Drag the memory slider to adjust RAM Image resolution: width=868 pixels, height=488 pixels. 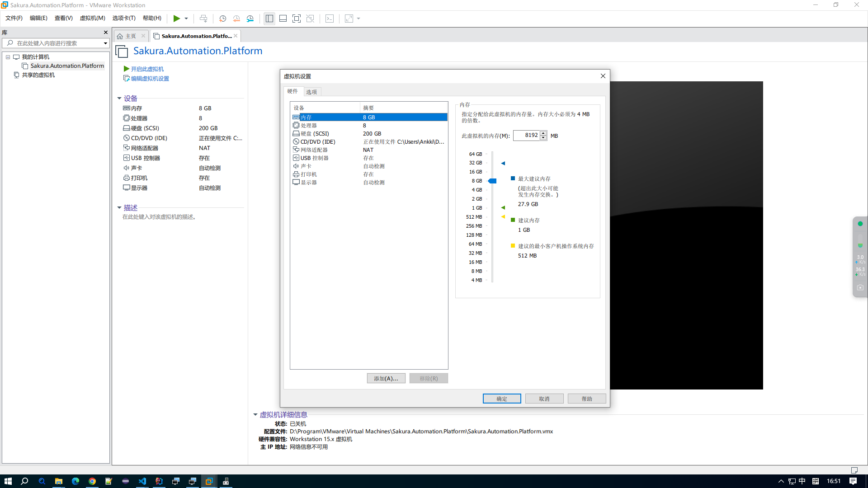point(491,181)
